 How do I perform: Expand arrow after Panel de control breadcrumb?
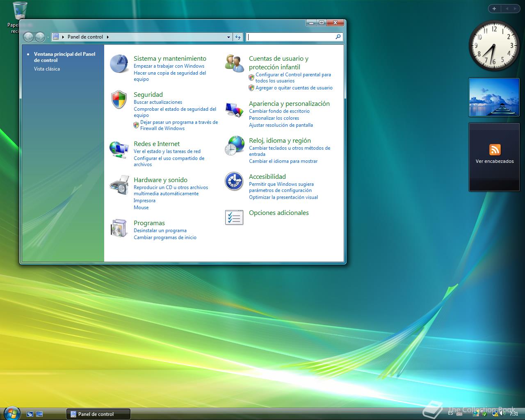pyautogui.click(x=108, y=37)
